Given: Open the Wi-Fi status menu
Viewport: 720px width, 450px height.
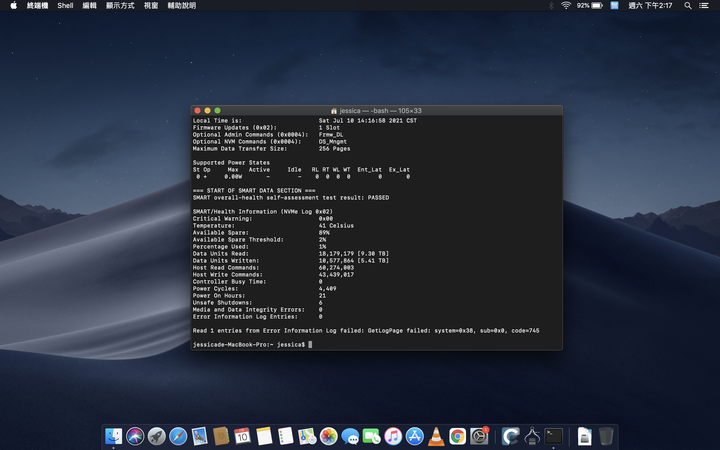Looking at the screenshot, I should (566, 6).
